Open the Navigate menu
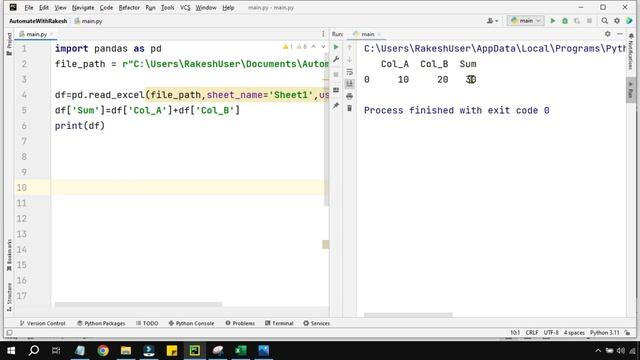640x360 pixels. coord(83,8)
